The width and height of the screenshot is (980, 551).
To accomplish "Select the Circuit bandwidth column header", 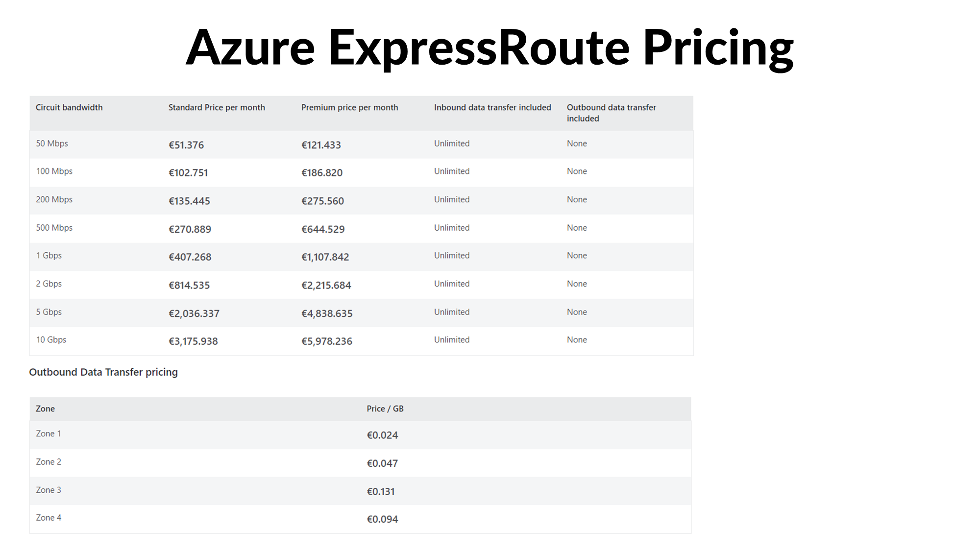I will point(69,107).
